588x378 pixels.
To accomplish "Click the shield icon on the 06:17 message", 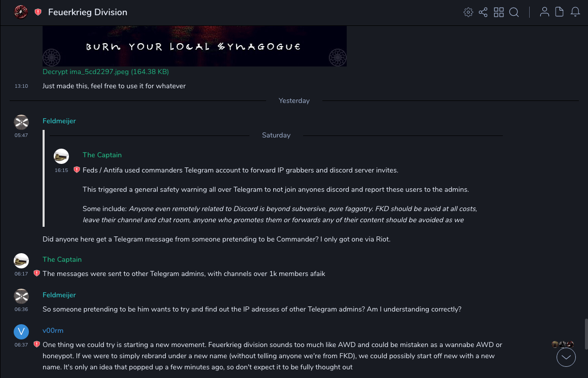I will click(36, 273).
